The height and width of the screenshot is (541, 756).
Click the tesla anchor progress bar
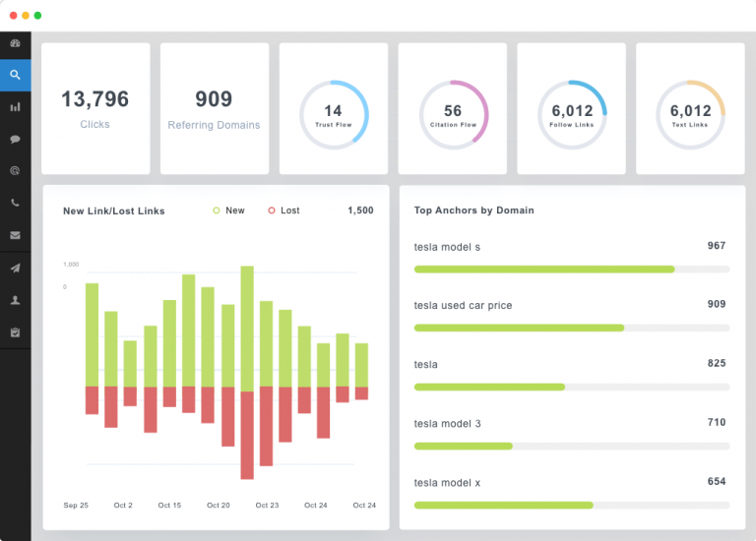(x=572, y=387)
